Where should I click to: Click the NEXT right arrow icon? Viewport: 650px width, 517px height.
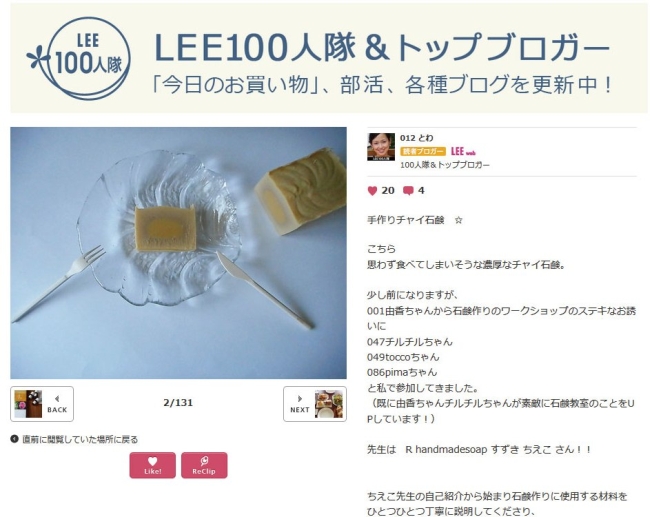click(300, 398)
